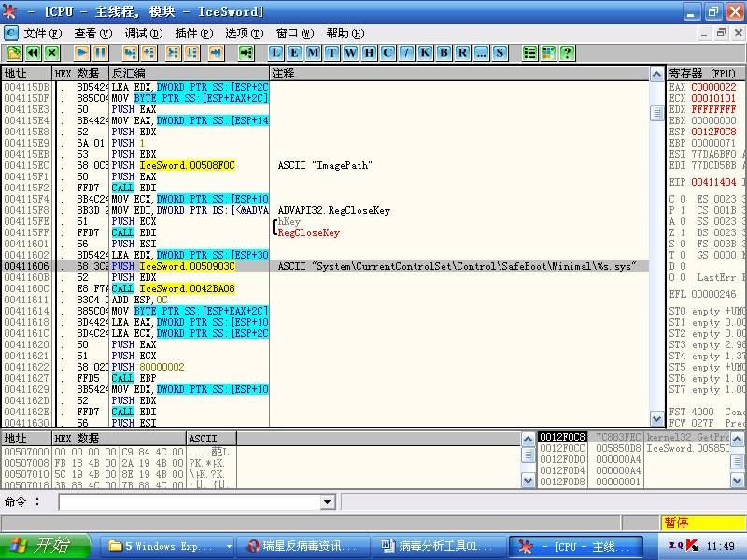Click the disassembly HEX 数据 column header
747x560 pixels.
pyautogui.click(x=80, y=74)
